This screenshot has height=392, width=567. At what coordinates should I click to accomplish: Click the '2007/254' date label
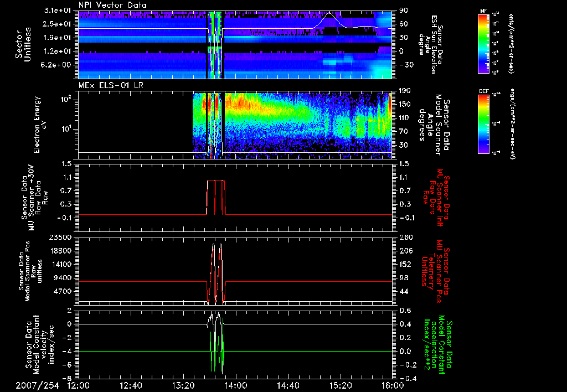click(x=37, y=386)
